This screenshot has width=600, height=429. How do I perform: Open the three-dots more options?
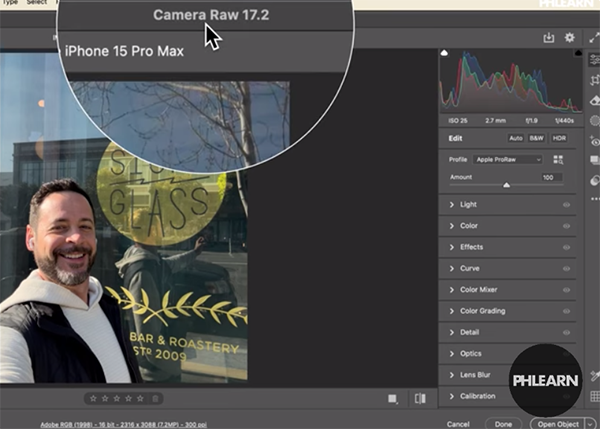[595, 199]
